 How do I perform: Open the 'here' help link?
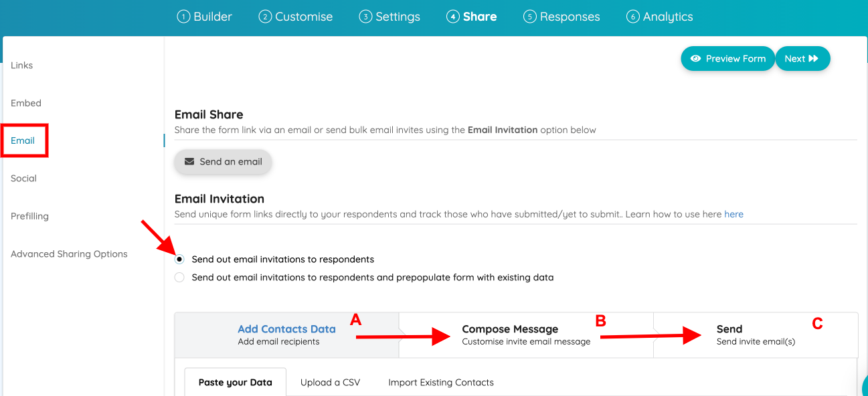(733, 215)
